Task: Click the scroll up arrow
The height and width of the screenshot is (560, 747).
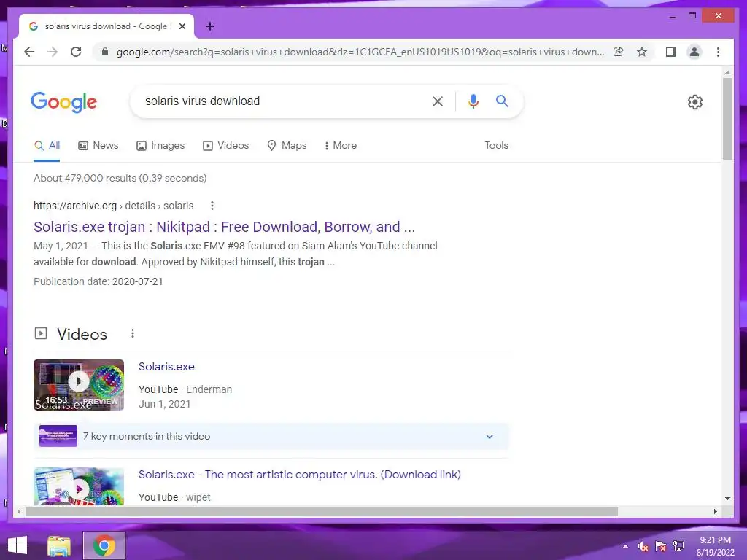Action: pos(727,72)
